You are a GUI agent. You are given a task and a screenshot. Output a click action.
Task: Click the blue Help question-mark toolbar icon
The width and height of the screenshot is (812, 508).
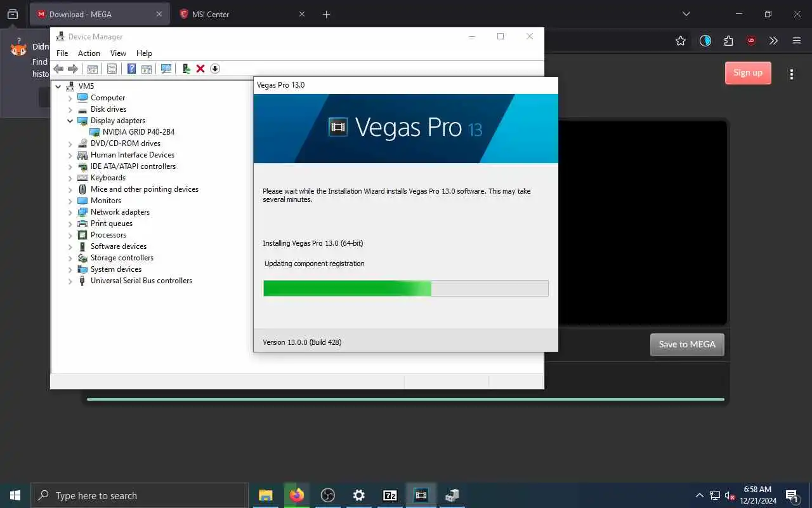[x=131, y=69]
